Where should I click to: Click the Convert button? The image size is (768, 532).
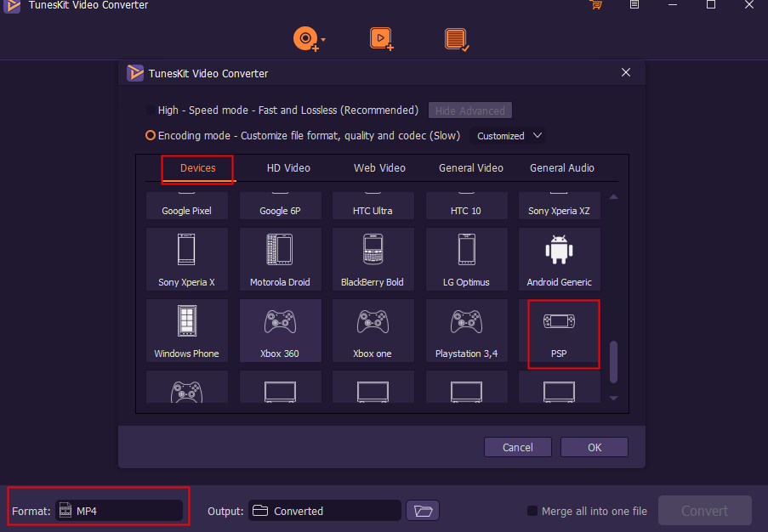click(x=705, y=511)
